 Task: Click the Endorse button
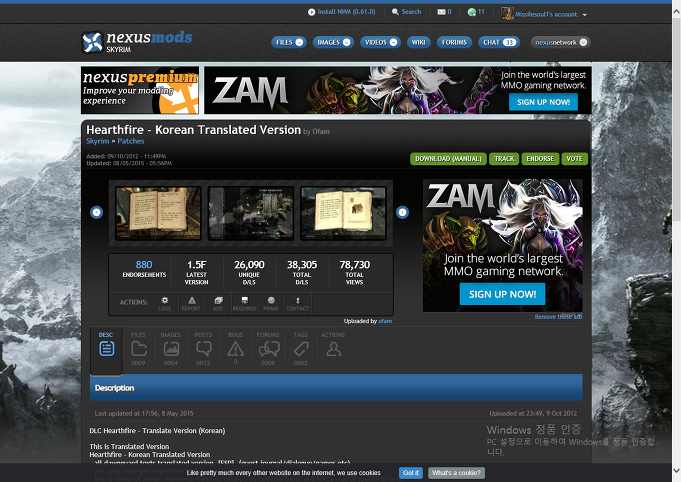540,159
